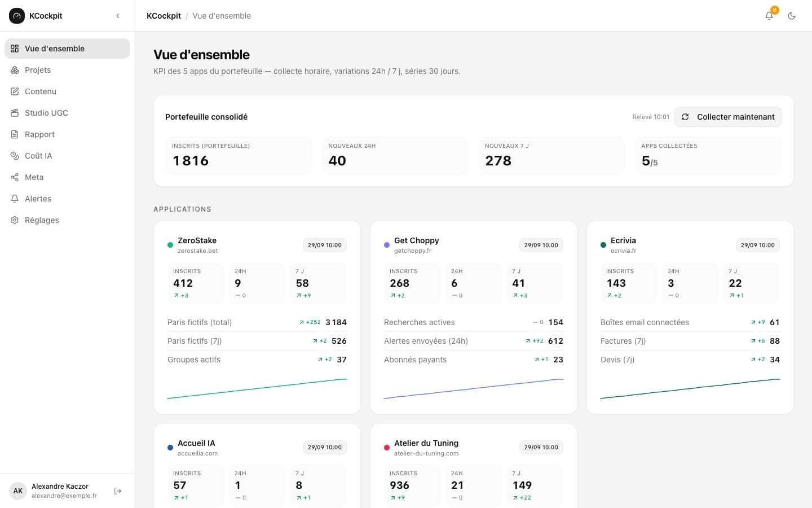Viewport: 812px width, 508px height.
Task: Click the Rapport document icon
Action: [15, 134]
